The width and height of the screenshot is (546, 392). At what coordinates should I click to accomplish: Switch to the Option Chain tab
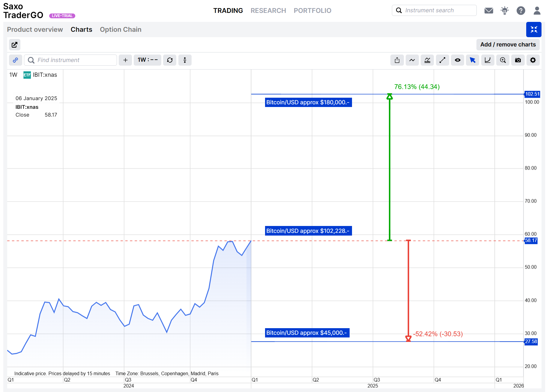pos(121,29)
